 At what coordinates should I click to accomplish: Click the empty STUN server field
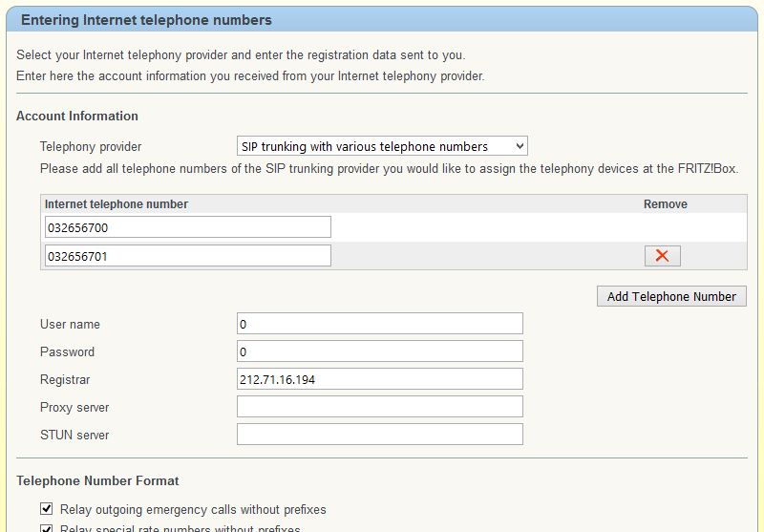[x=379, y=435]
